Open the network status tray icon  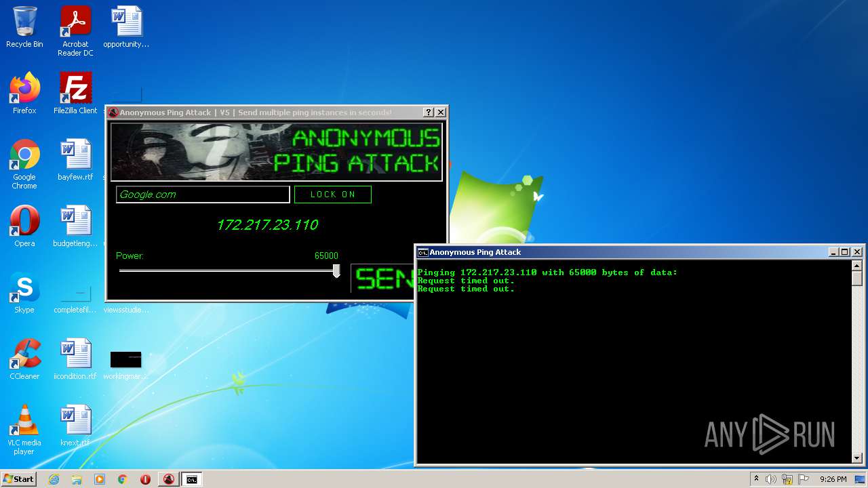pyautogui.click(x=787, y=479)
